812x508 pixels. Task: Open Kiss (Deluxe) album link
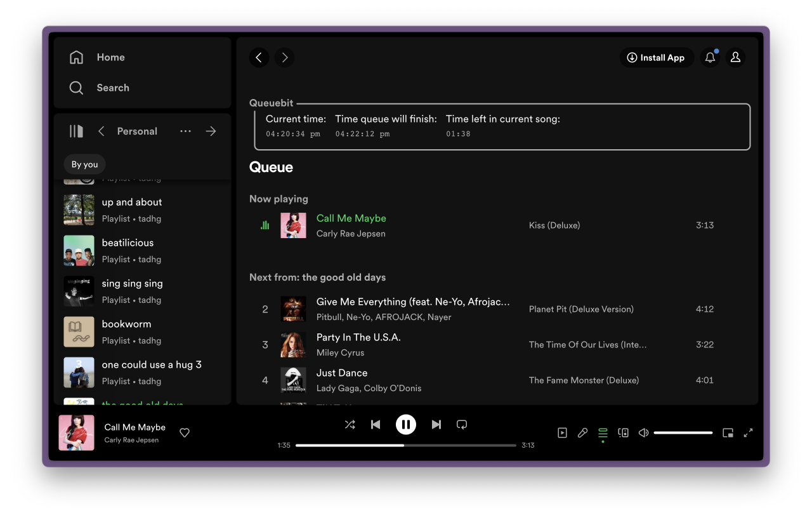(x=554, y=225)
